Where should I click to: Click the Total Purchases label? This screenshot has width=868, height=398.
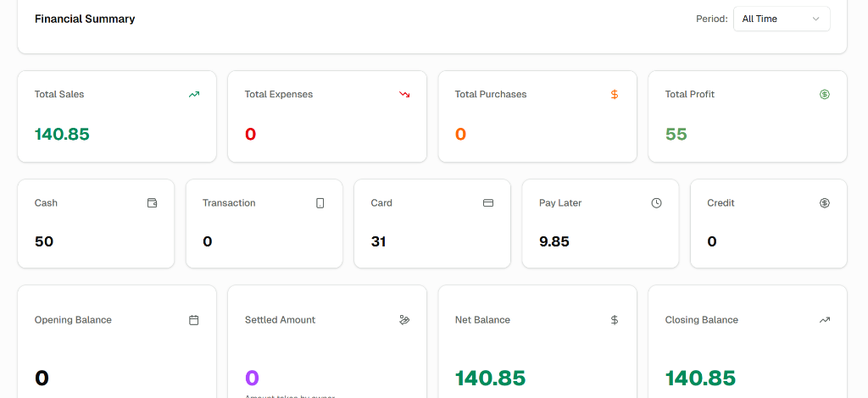[x=491, y=95]
